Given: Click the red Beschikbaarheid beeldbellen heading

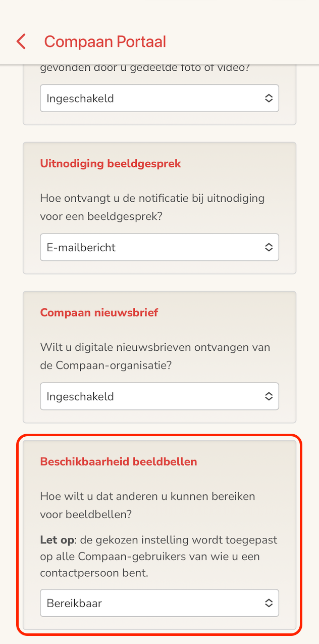Looking at the screenshot, I should [119, 462].
